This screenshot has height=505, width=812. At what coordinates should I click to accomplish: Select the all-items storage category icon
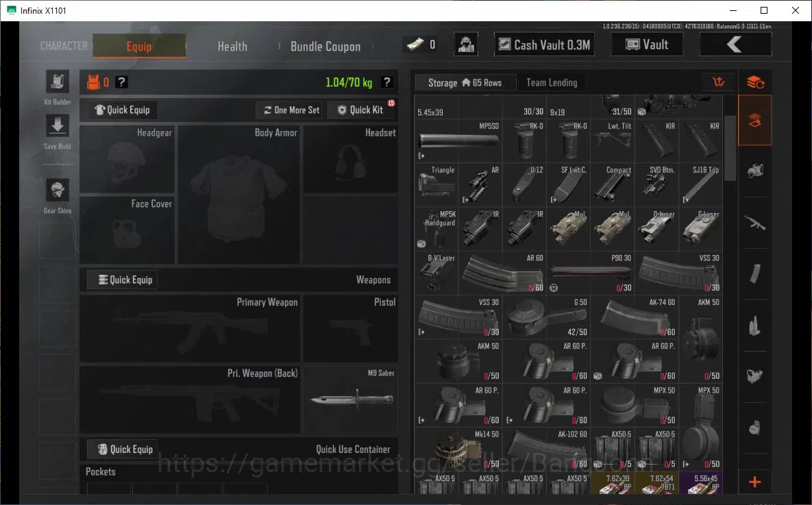pos(755,120)
